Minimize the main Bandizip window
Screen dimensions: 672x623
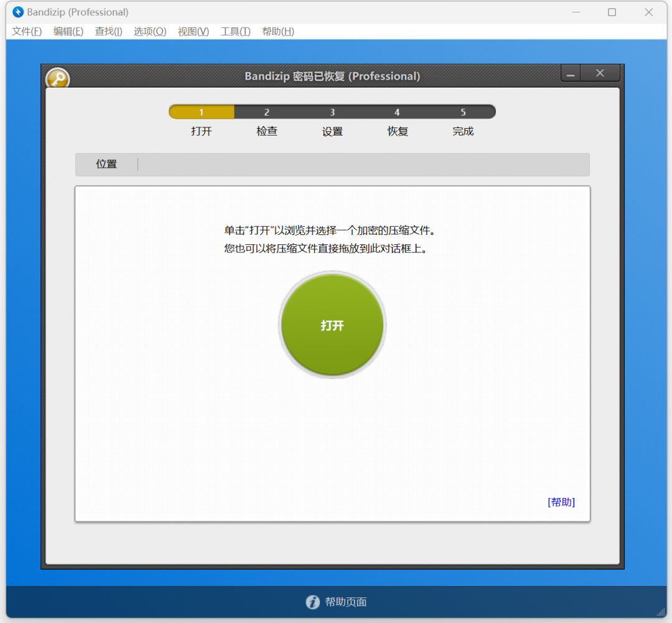click(x=576, y=12)
